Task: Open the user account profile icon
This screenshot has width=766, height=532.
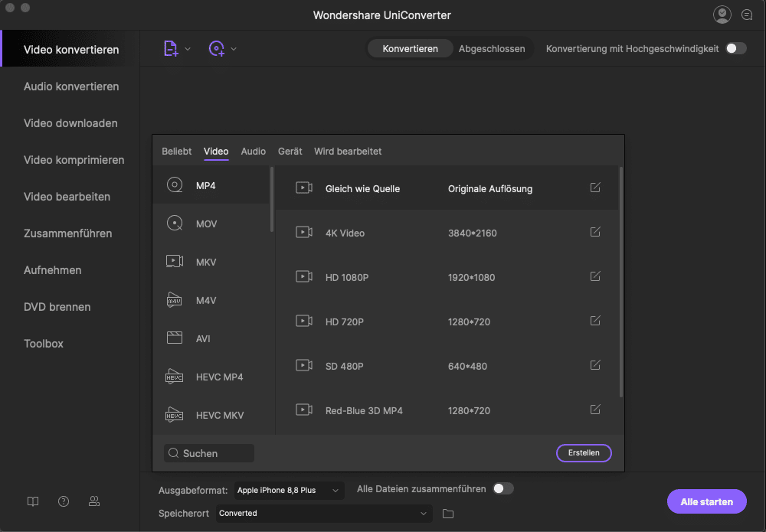Action: 722,15
